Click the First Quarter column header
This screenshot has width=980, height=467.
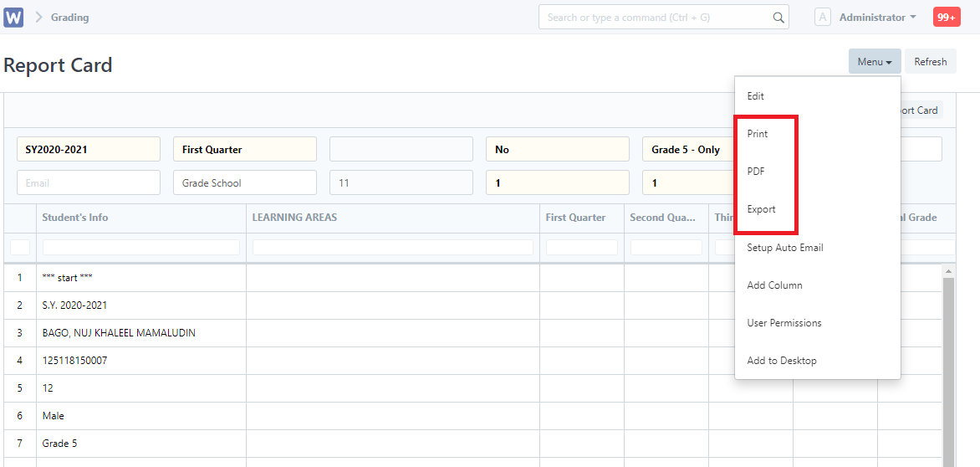coord(582,218)
